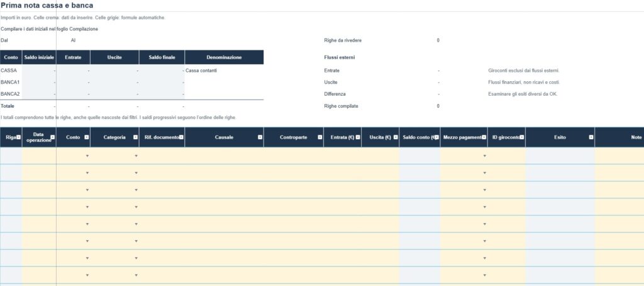Select the Righe da rivedere value 0
This screenshot has width=644, height=286.
click(x=438, y=41)
